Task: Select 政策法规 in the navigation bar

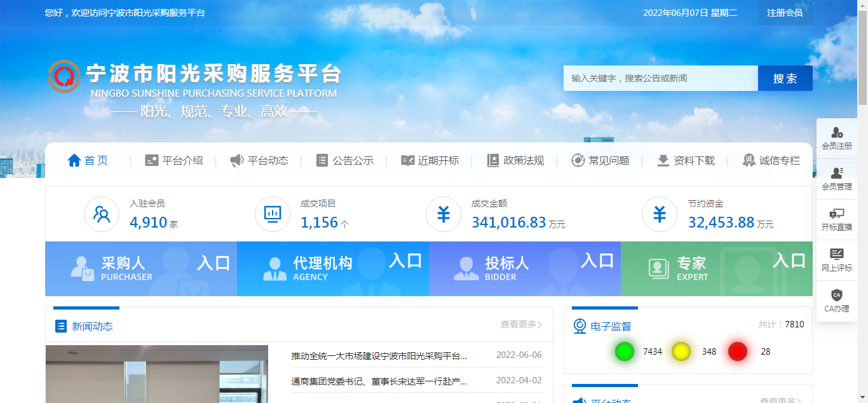Action: click(515, 161)
